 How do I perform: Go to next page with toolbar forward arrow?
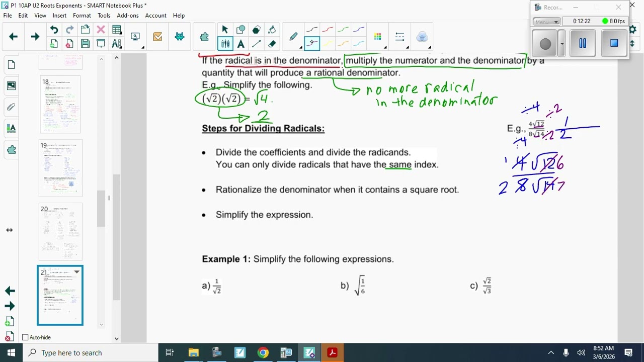35,36
